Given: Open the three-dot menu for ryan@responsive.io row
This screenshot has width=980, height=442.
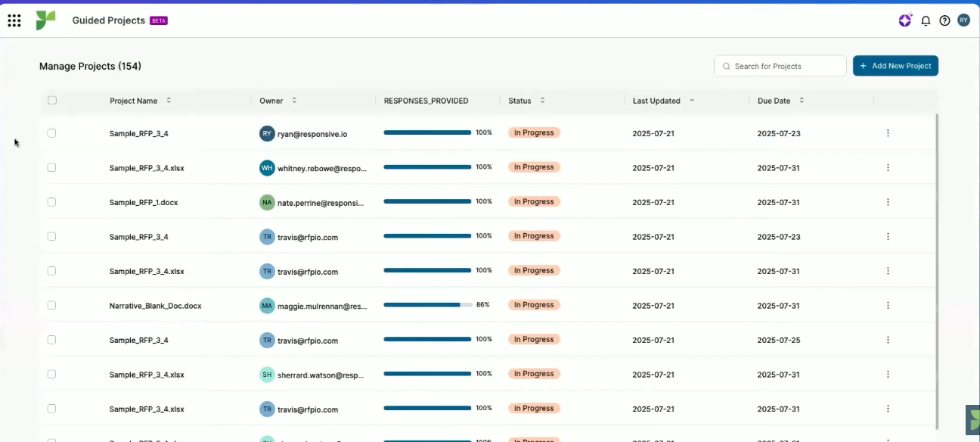Looking at the screenshot, I should pos(888,133).
